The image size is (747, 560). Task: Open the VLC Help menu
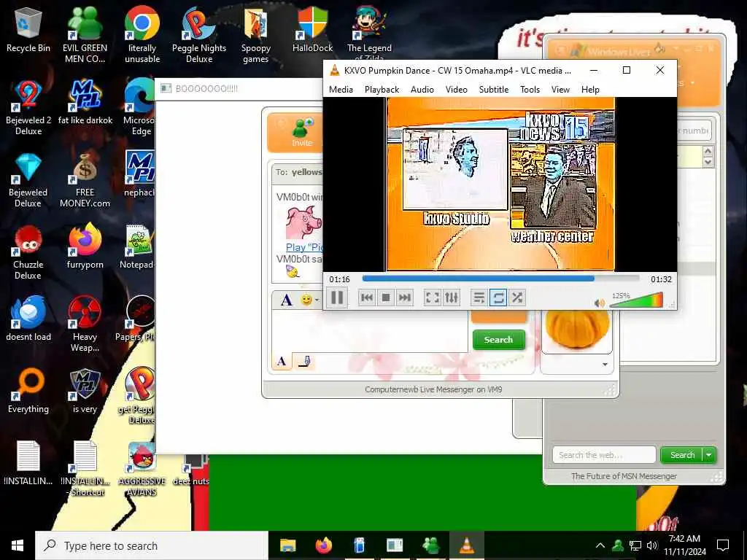click(590, 90)
